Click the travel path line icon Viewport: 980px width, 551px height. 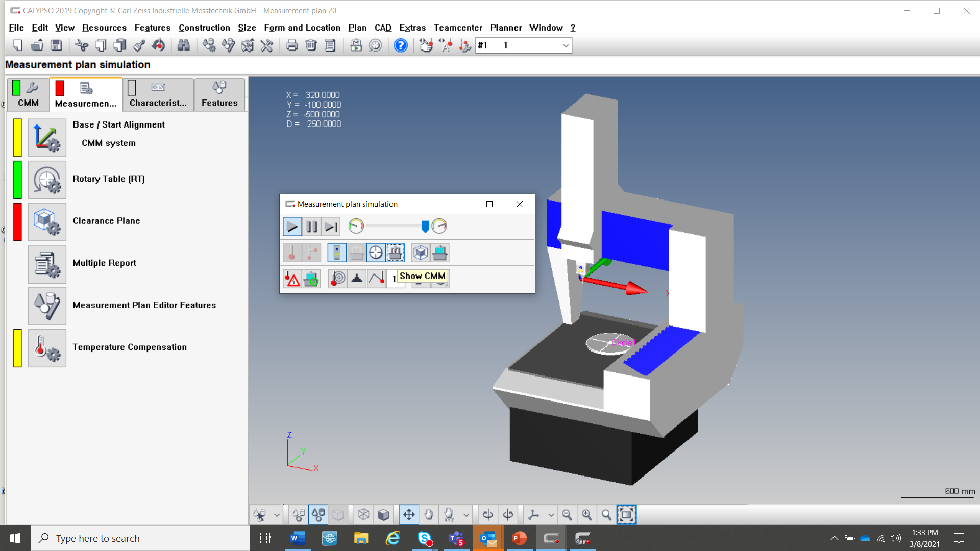click(x=377, y=279)
